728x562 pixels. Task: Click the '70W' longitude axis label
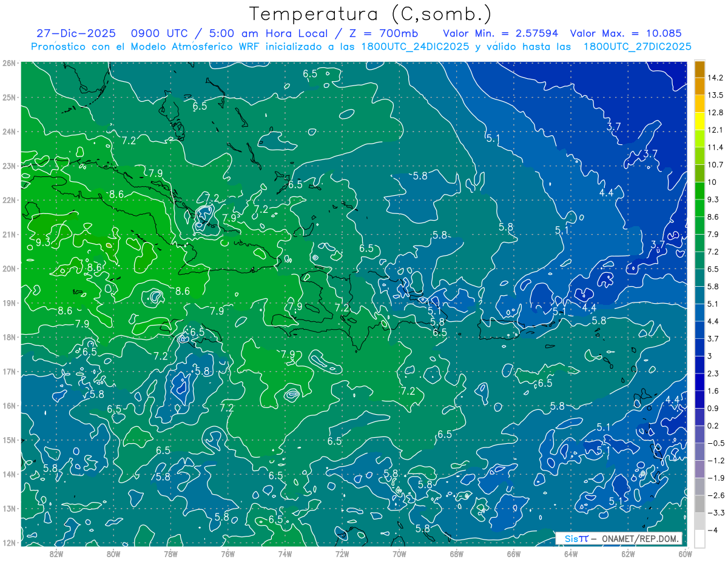pyautogui.click(x=399, y=553)
